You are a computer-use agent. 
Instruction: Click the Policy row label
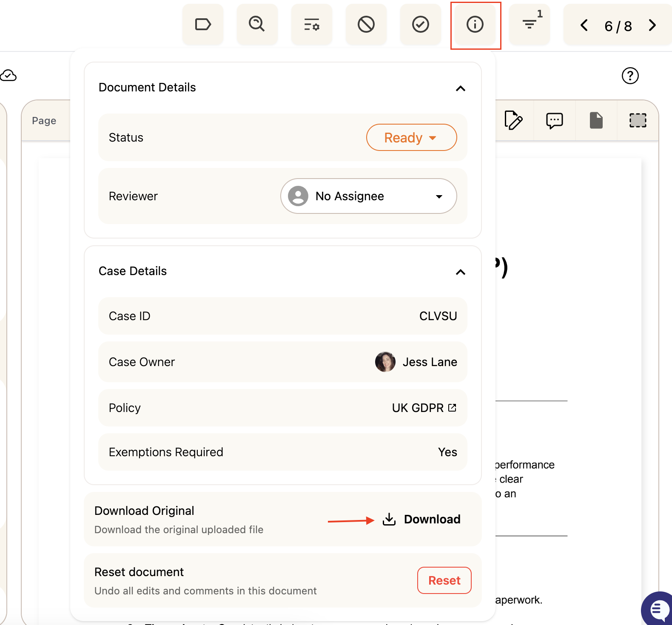pos(125,408)
